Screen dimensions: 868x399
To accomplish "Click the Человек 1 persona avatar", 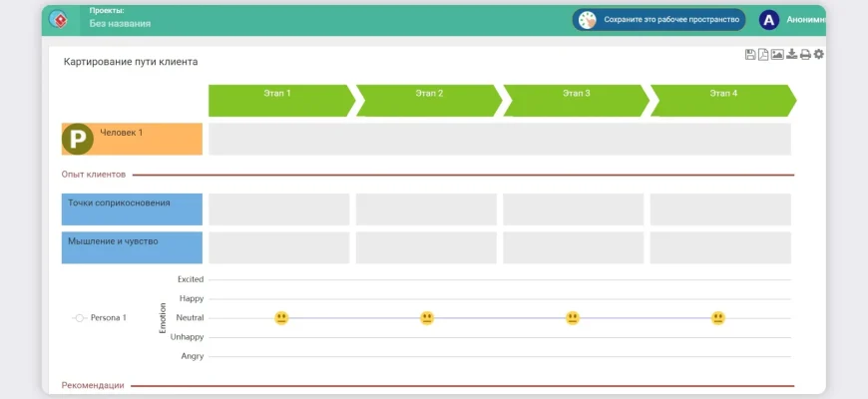I will (x=78, y=139).
